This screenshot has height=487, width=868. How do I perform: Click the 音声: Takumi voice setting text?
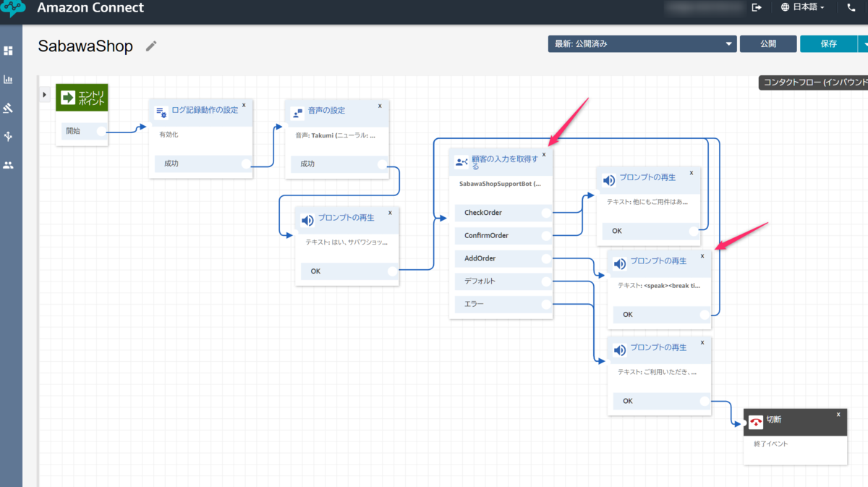coord(335,135)
